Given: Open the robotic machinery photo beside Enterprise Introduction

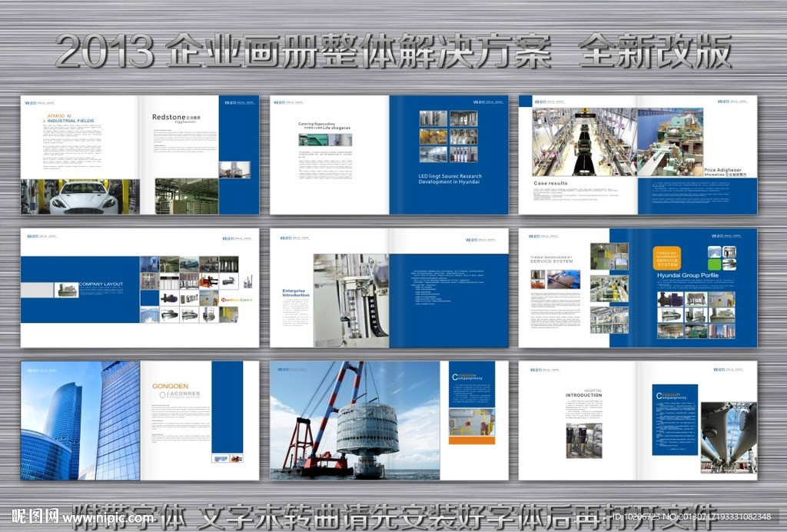Looking at the screenshot, I should 351,301.
